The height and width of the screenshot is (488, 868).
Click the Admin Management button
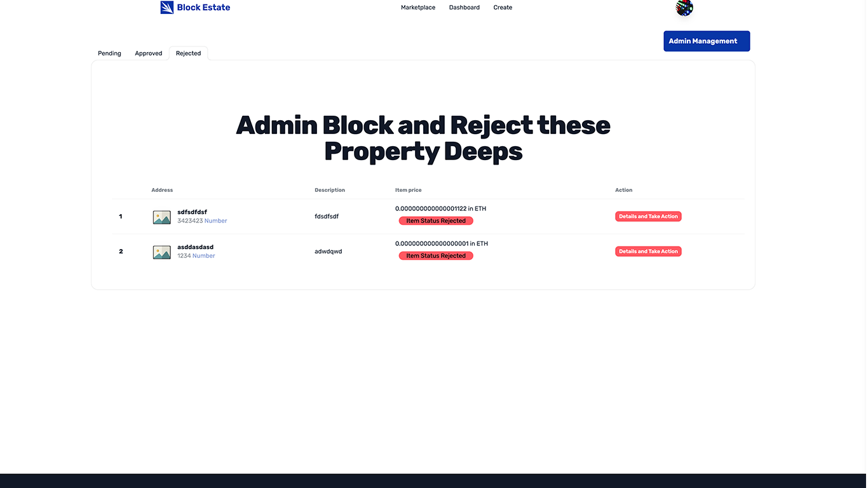click(706, 41)
